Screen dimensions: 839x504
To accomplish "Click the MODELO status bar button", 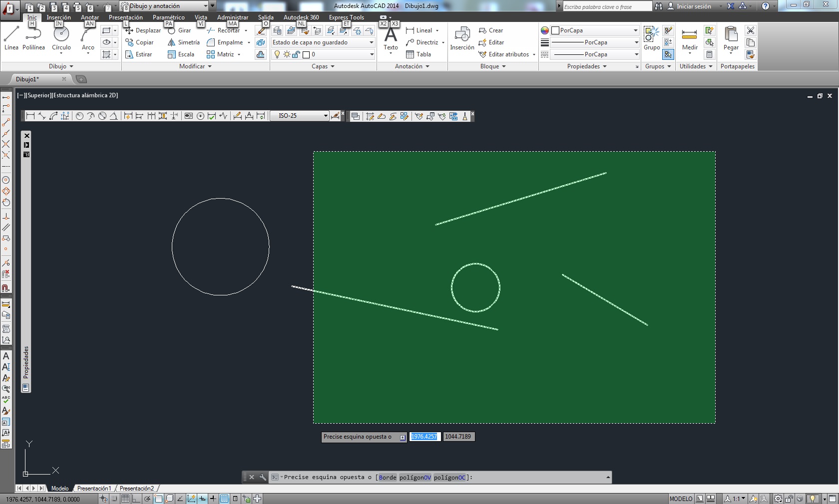I will pyautogui.click(x=681, y=499).
